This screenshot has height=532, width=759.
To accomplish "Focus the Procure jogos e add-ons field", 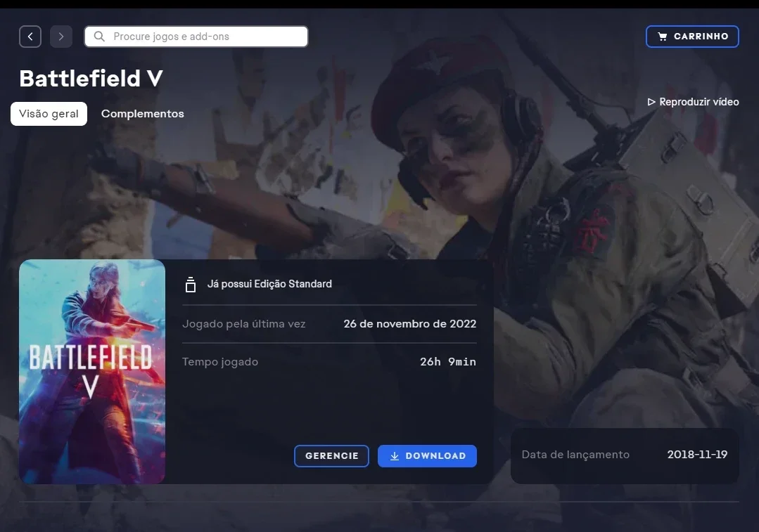I will 196,37.
